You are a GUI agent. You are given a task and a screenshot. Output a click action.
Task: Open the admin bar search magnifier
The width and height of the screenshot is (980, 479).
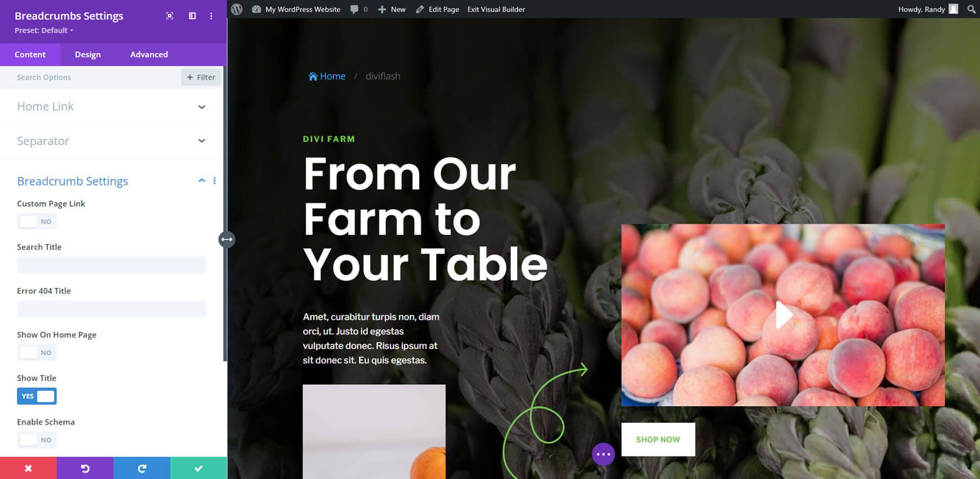click(x=971, y=9)
